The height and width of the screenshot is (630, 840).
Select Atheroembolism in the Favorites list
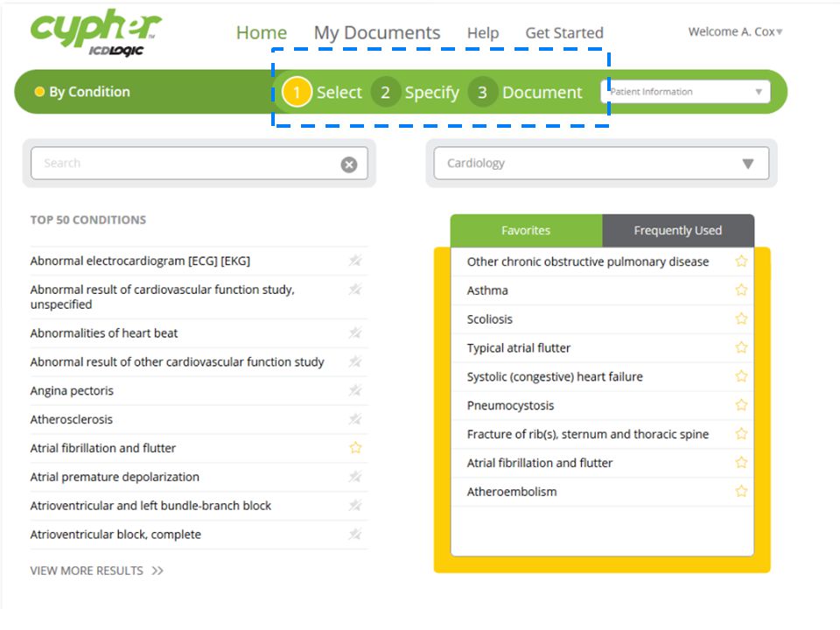(x=512, y=492)
